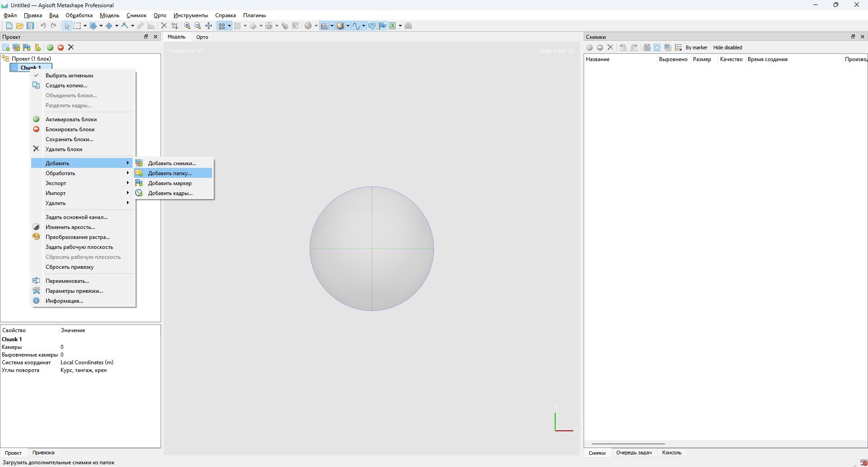Switch to the Привязка tab at bottom
The image size is (868, 467).
pyautogui.click(x=43, y=453)
